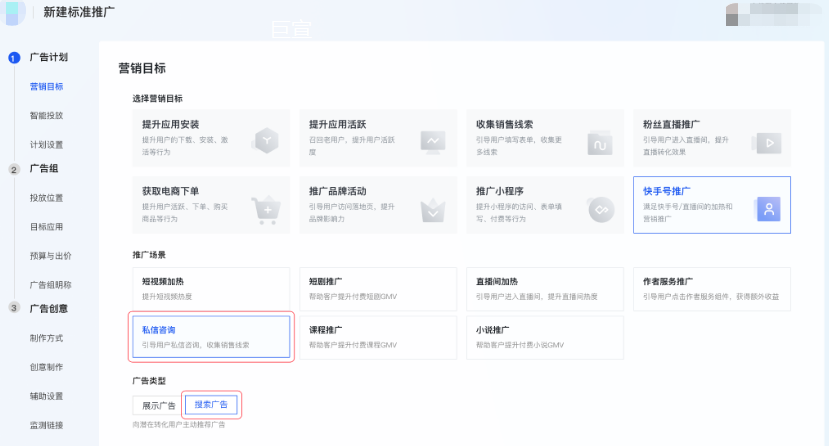
Task: Click the user profile icon on 快手号推广
Action: (x=769, y=209)
